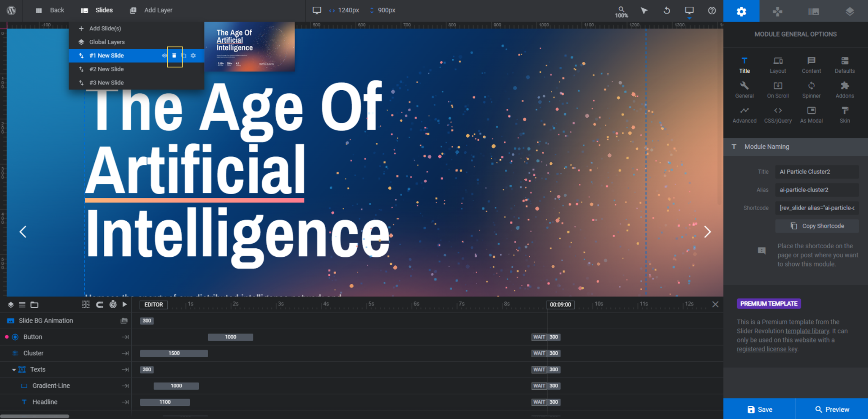Collapse the Module Naming section header
Image resolution: width=868 pixels, height=419 pixels.
coord(796,147)
